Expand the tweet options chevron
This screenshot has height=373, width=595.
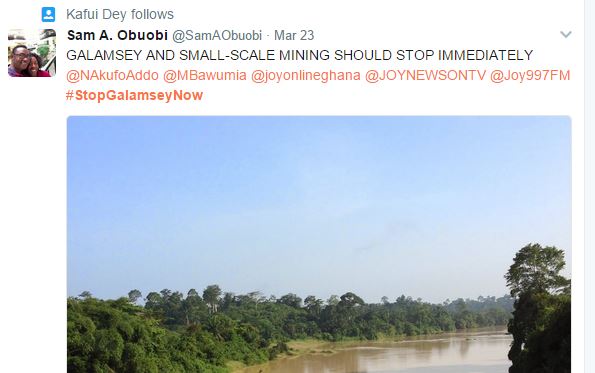point(566,35)
